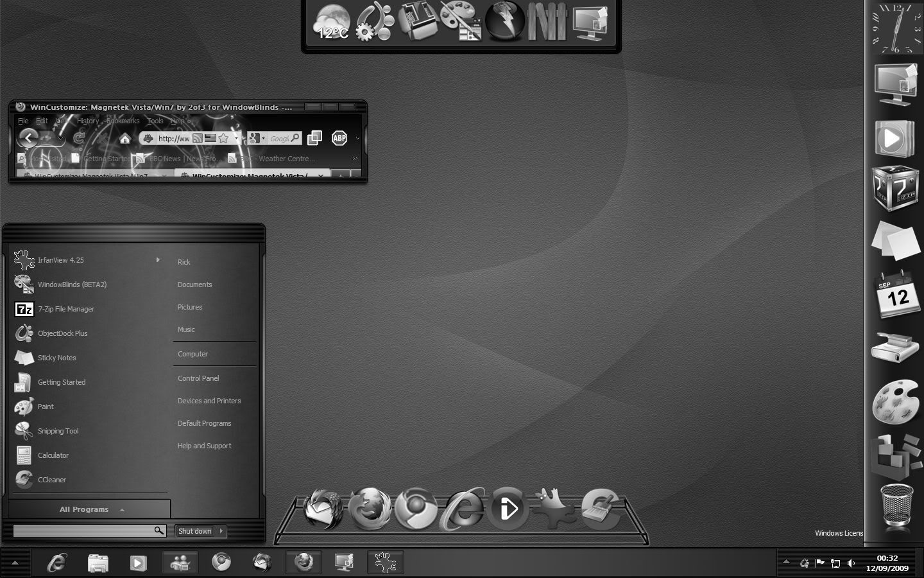Expand the IrfanView 4.25 jump list arrow
The image size is (924, 578).
point(158,260)
